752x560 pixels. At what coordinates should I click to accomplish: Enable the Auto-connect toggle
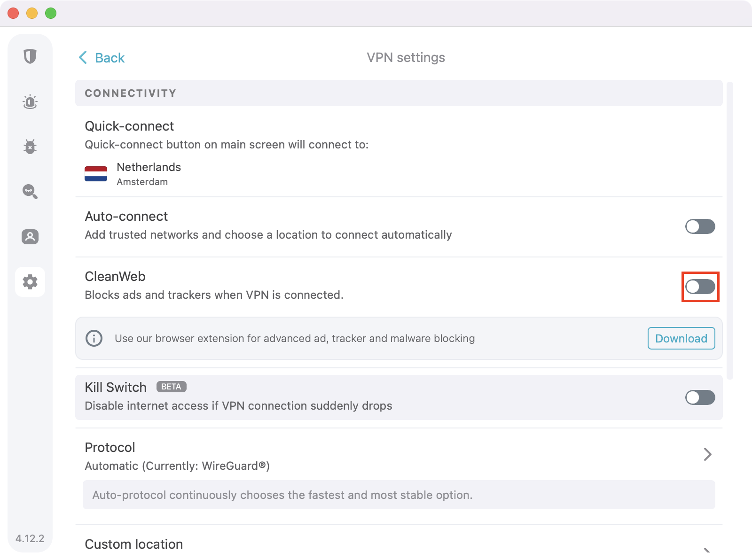coord(700,226)
